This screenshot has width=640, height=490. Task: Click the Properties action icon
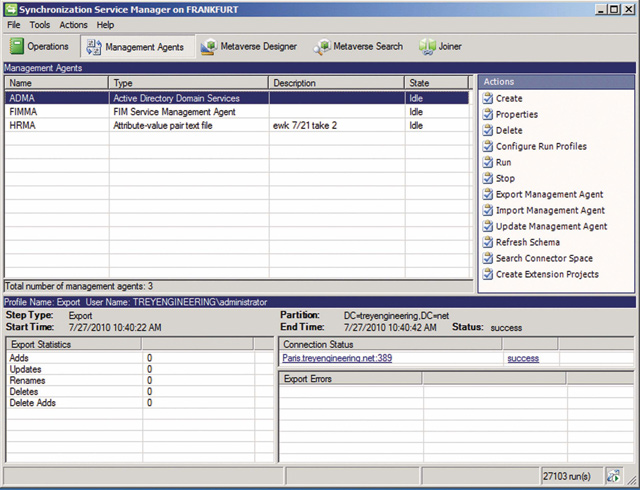487,115
